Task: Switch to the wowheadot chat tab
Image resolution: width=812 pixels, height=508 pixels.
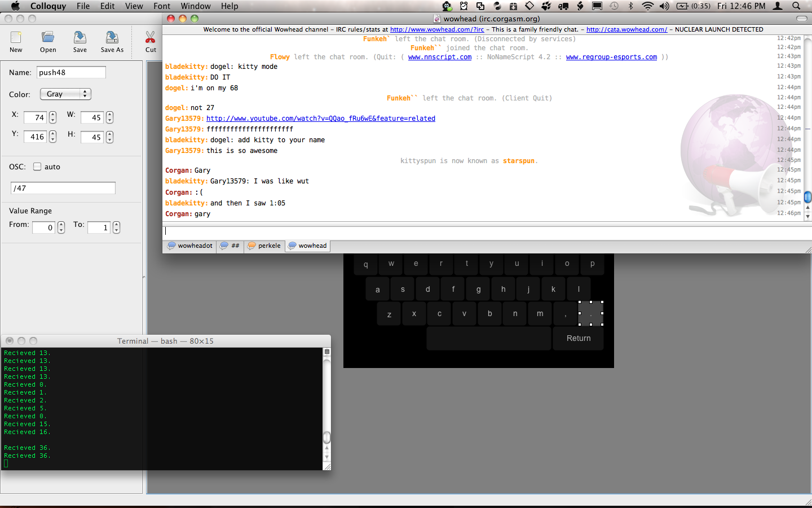Action: coord(189,246)
